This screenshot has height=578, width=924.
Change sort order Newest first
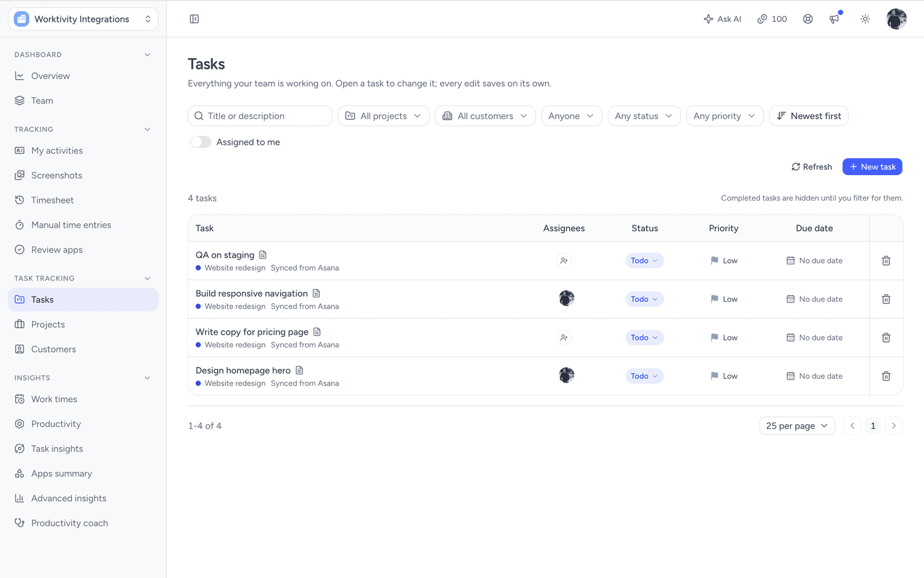coord(808,116)
